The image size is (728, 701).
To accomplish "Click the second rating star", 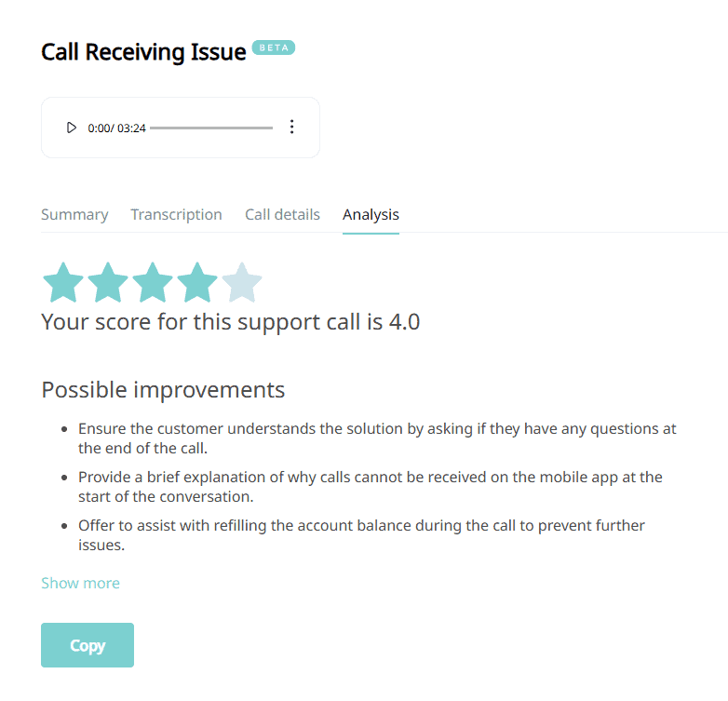I will (x=108, y=282).
